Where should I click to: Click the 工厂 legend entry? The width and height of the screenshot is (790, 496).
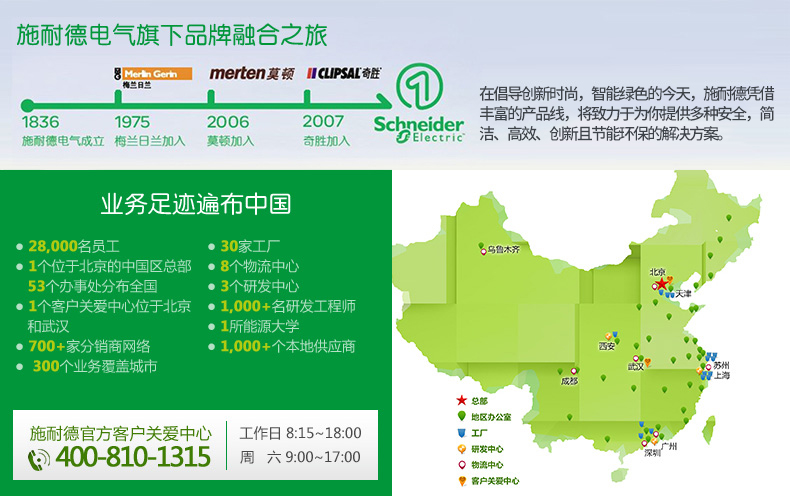(x=472, y=432)
